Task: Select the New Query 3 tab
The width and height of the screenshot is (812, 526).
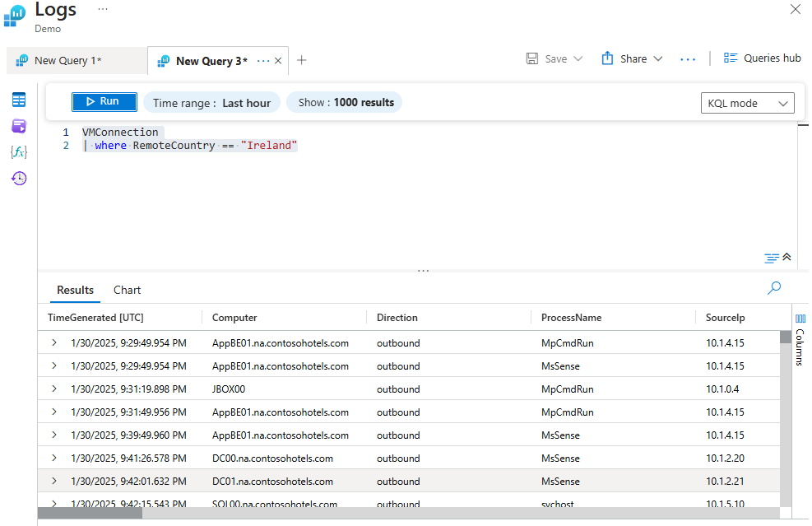Action: 211,61
